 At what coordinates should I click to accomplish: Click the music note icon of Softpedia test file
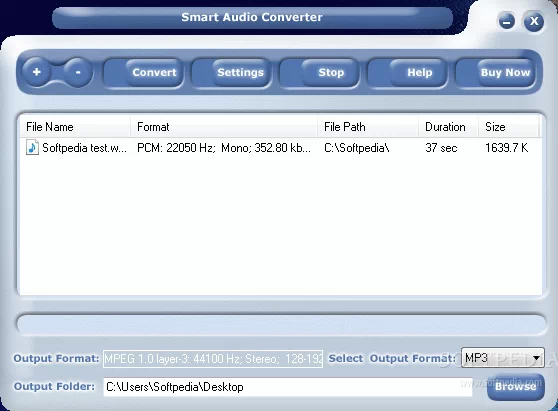pyautogui.click(x=32, y=147)
